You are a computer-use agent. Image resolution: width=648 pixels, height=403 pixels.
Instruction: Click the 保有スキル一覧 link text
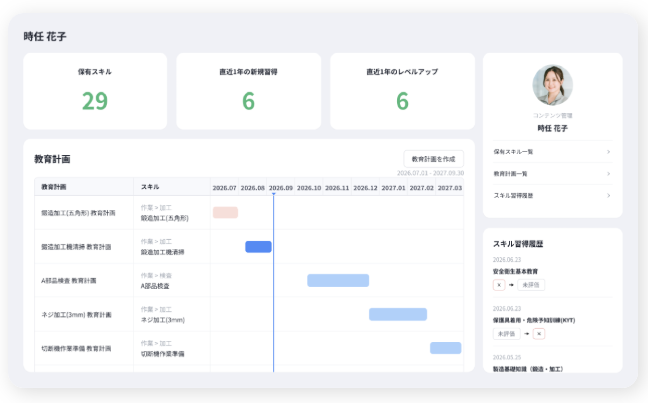(513, 152)
